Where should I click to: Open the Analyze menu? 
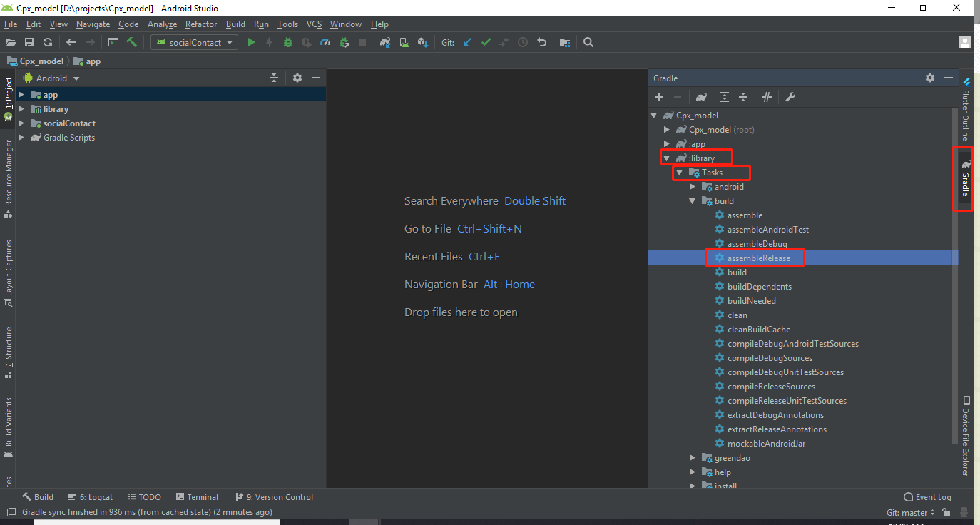tap(162, 24)
